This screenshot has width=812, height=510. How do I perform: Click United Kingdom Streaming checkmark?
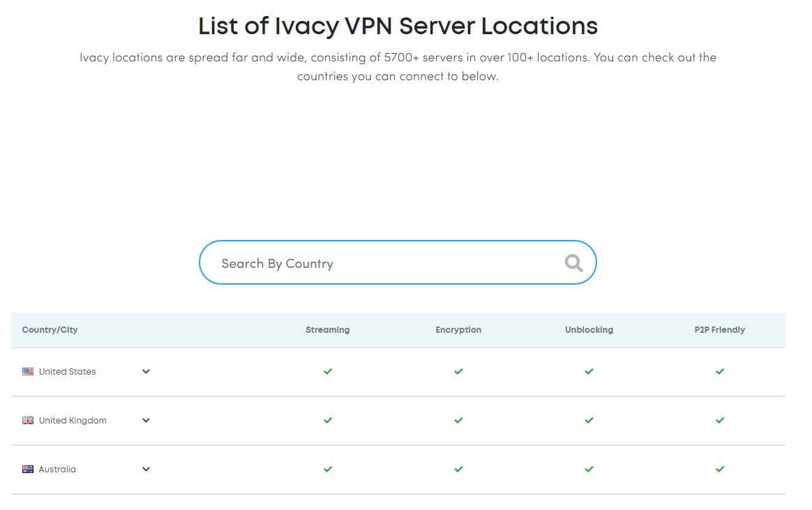[x=328, y=421]
